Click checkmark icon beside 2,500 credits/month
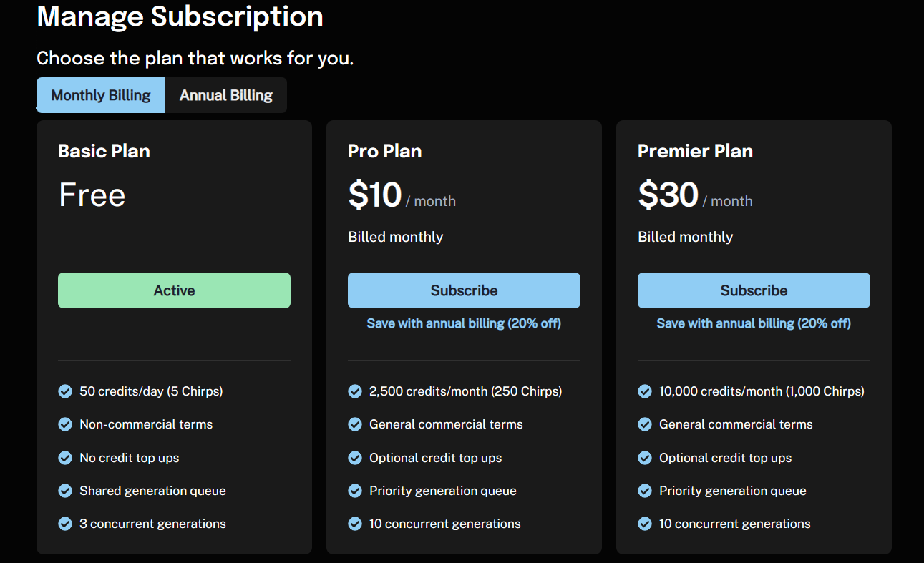The height and width of the screenshot is (563, 924). 355,391
